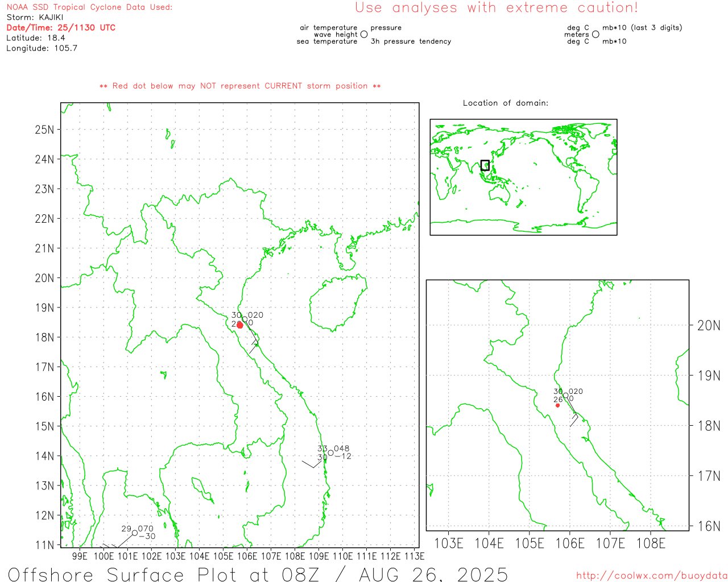Select the 'Latitude: 18.4' line

pos(36,38)
